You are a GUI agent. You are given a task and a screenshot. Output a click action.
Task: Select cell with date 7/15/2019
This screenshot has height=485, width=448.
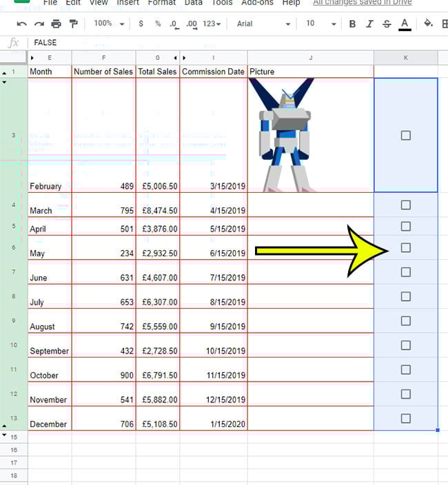(x=214, y=272)
